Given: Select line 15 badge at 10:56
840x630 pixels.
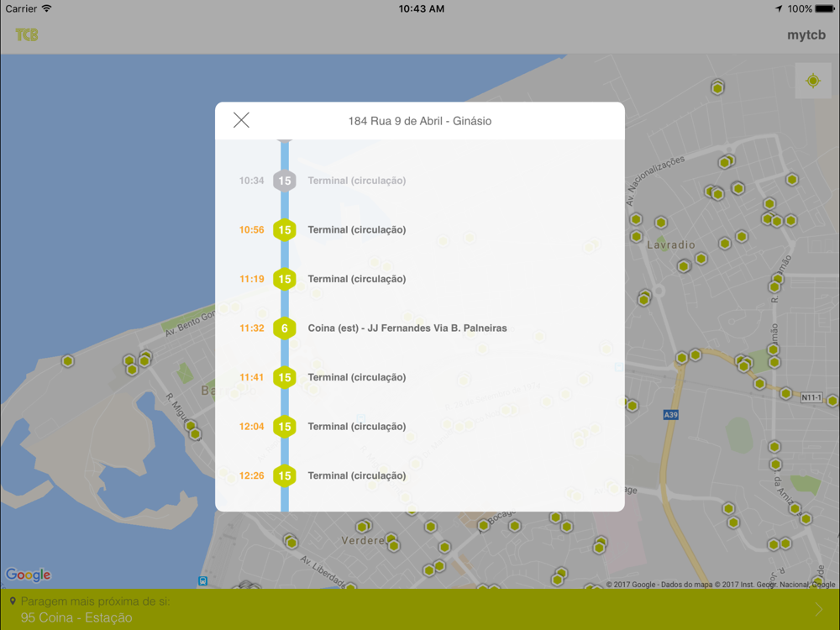Looking at the screenshot, I should 285,230.
